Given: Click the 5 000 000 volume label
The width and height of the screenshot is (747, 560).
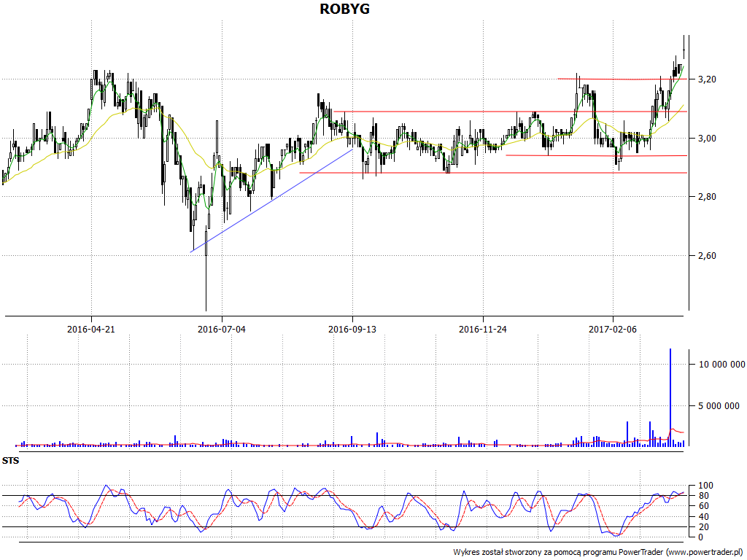Looking at the screenshot, I should [x=719, y=405].
